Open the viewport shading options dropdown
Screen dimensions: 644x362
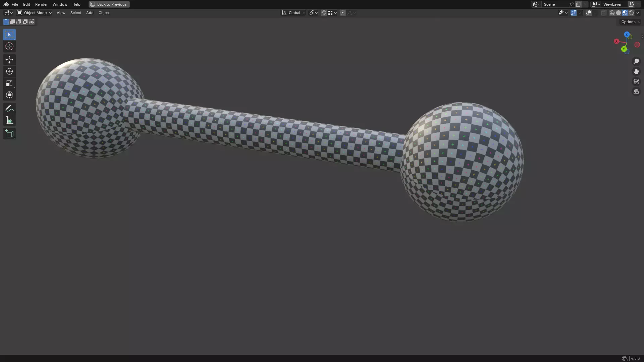tap(638, 13)
